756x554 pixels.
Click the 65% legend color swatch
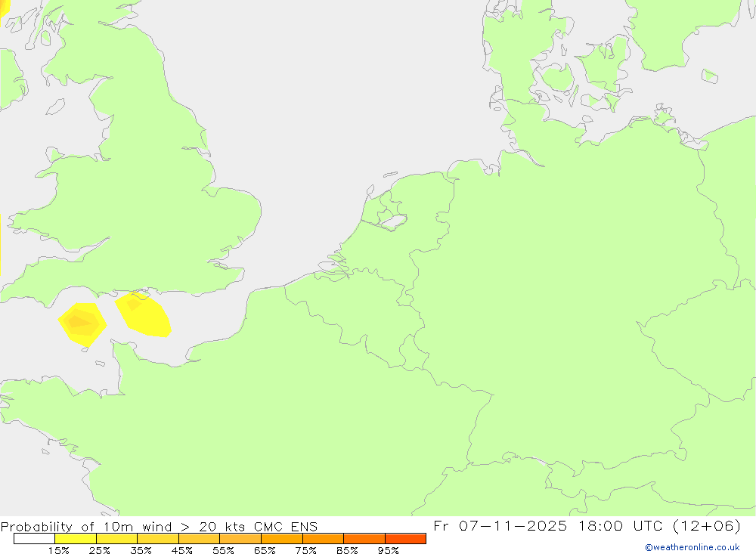(282, 538)
